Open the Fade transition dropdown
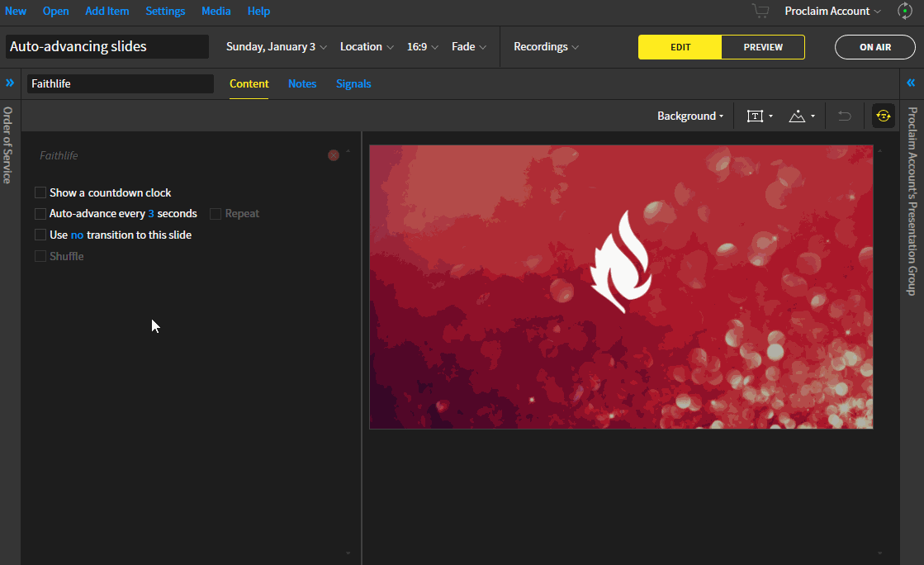Viewport: 924px width, 565px height. [469, 46]
